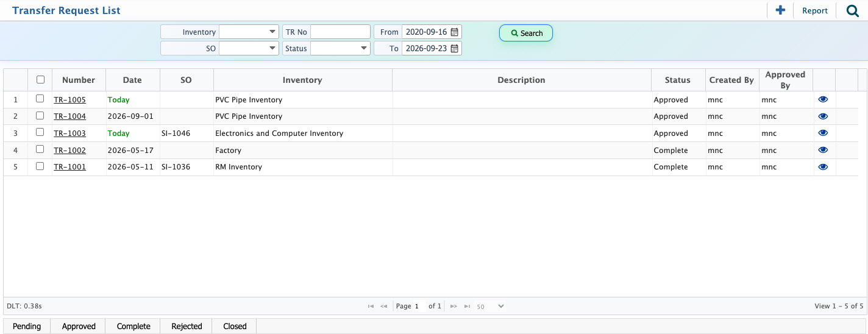
Task: Switch to the Closed tab
Action: pos(235,326)
